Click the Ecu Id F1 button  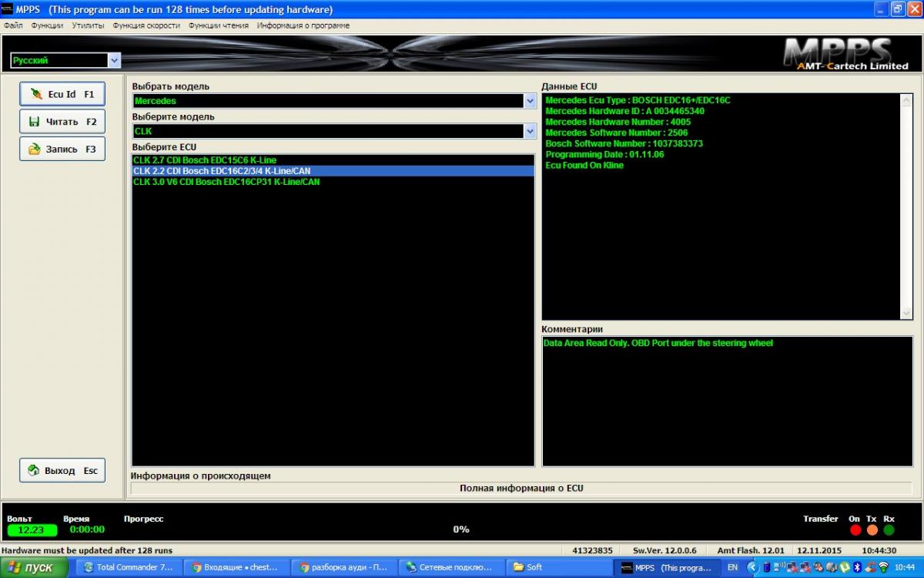[x=62, y=94]
